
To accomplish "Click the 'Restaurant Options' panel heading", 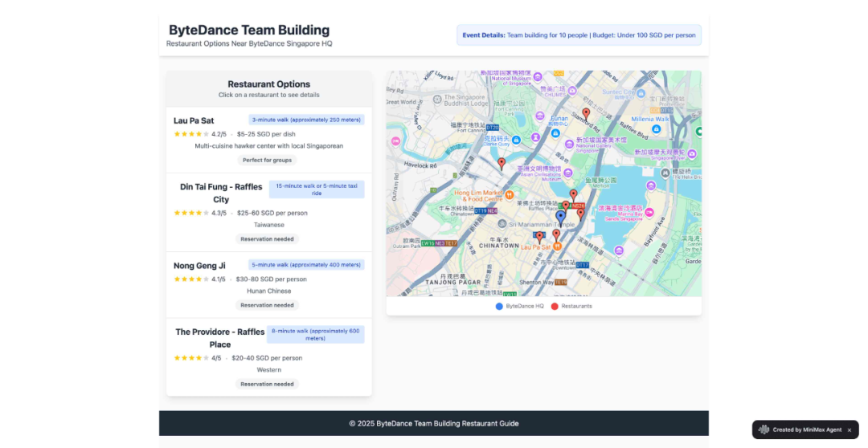I will (x=269, y=84).
